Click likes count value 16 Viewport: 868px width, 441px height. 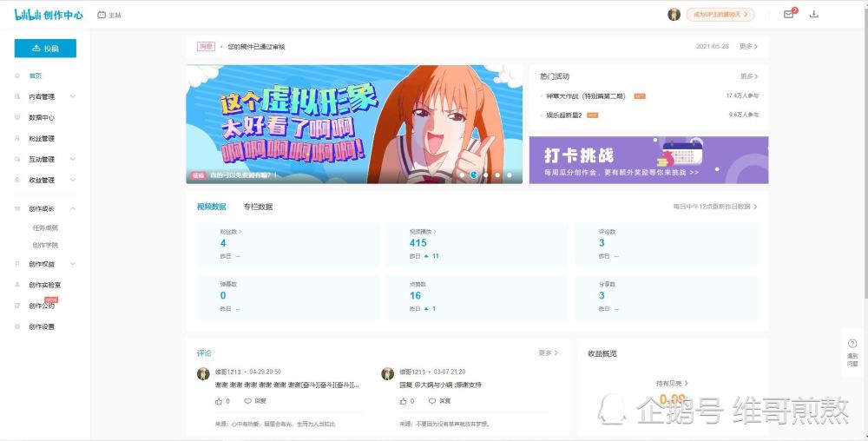pyautogui.click(x=415, y=295)
